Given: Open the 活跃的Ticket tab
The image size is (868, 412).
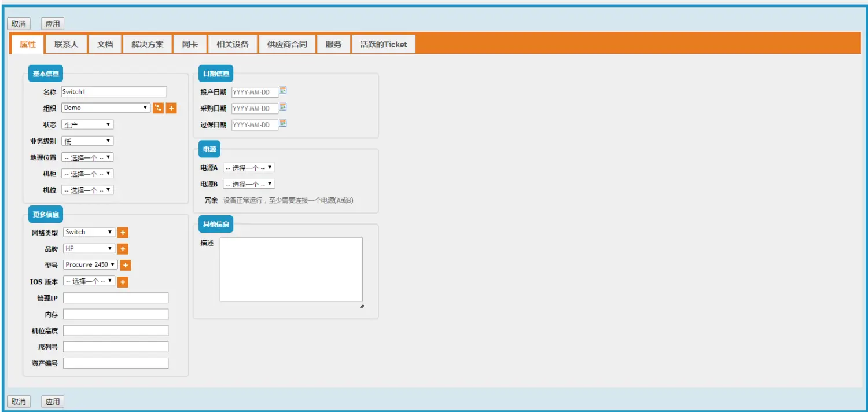Looking at the screenshot, I should click(383, 44).
